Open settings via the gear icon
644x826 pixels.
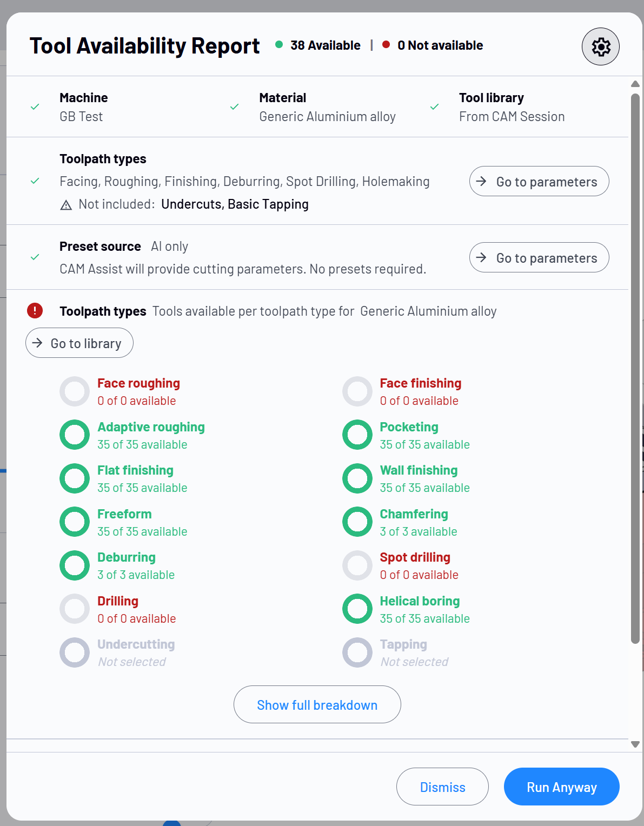(600, 46)
